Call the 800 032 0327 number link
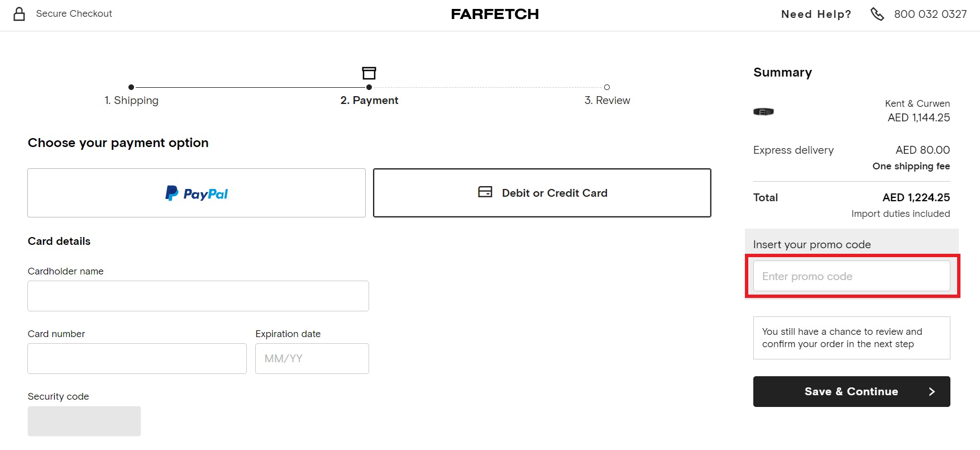980x450 pixels. point(930,15)
